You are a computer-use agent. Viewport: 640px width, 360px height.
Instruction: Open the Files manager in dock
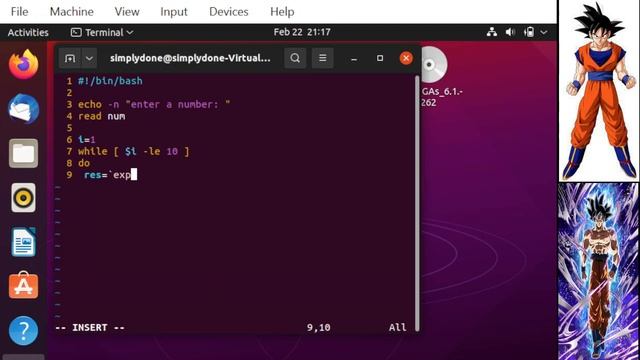(x=24, y=153)
